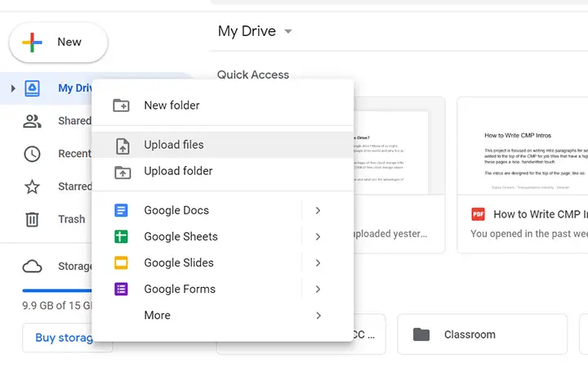Choose Google Slides menu entry
Screen dimensions: 588x368
(223, 263)
